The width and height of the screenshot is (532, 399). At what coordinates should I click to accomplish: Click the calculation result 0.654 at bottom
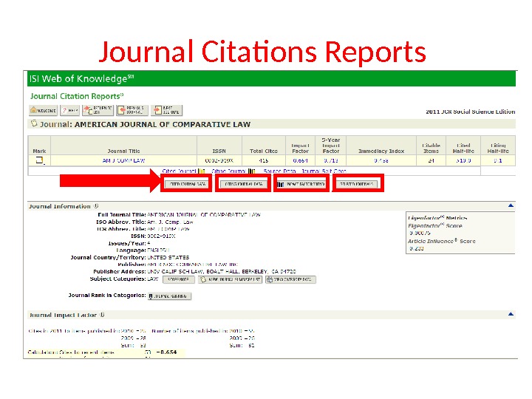166,352
